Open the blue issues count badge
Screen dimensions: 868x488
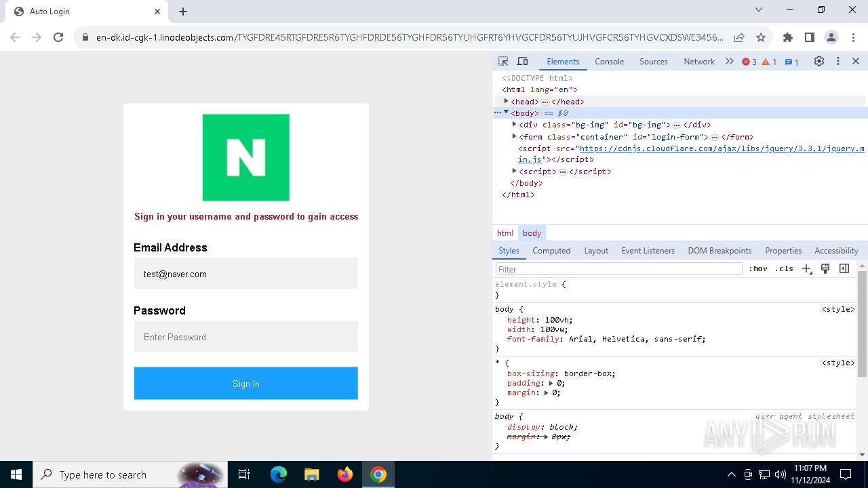pos(791,62)
